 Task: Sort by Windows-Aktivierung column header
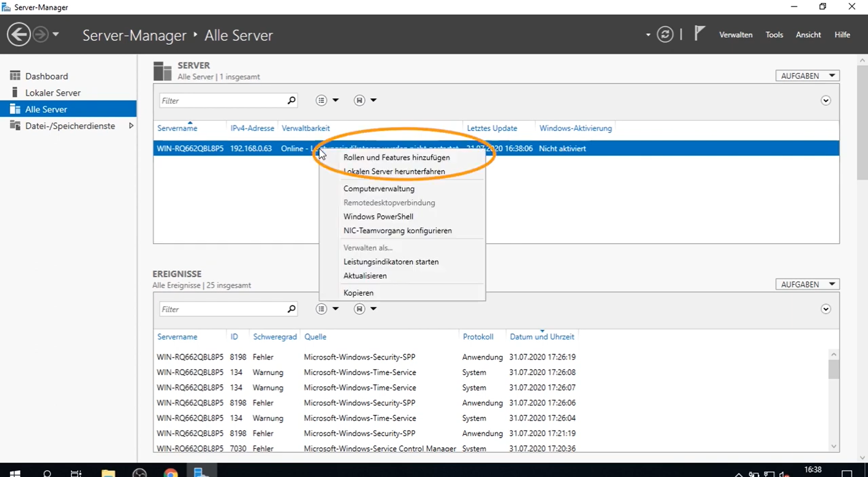coord(575,128)
